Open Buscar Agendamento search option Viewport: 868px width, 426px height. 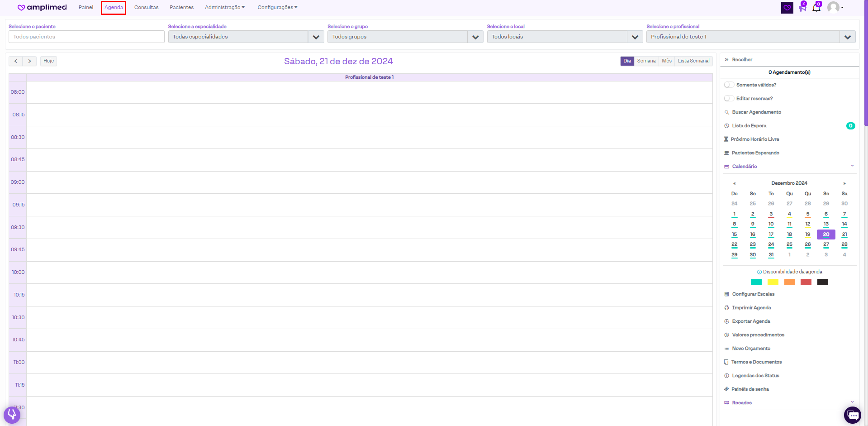point(756,112)
